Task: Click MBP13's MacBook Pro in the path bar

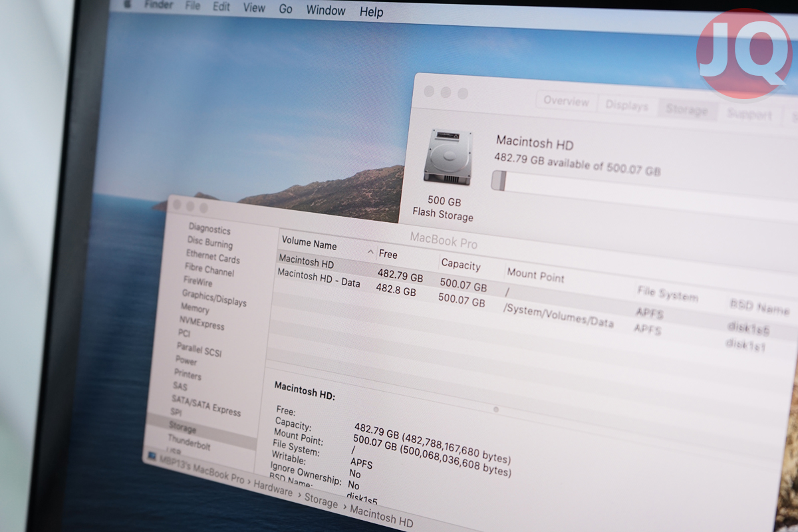Action: 202,470
